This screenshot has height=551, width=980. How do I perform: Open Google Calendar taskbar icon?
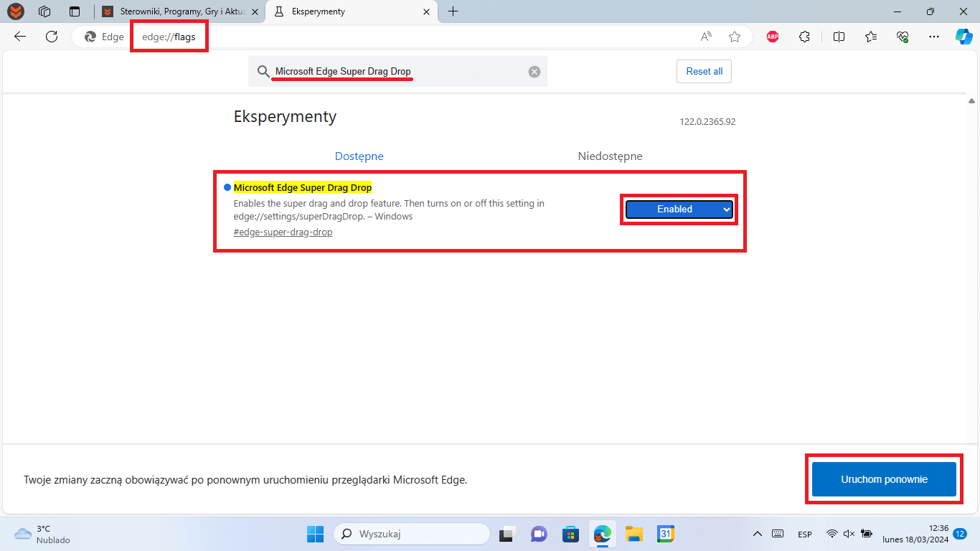pos(665,534)
